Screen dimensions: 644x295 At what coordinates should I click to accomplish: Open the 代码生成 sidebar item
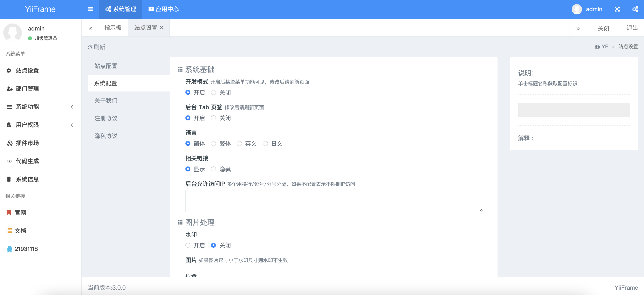(27, 161)
